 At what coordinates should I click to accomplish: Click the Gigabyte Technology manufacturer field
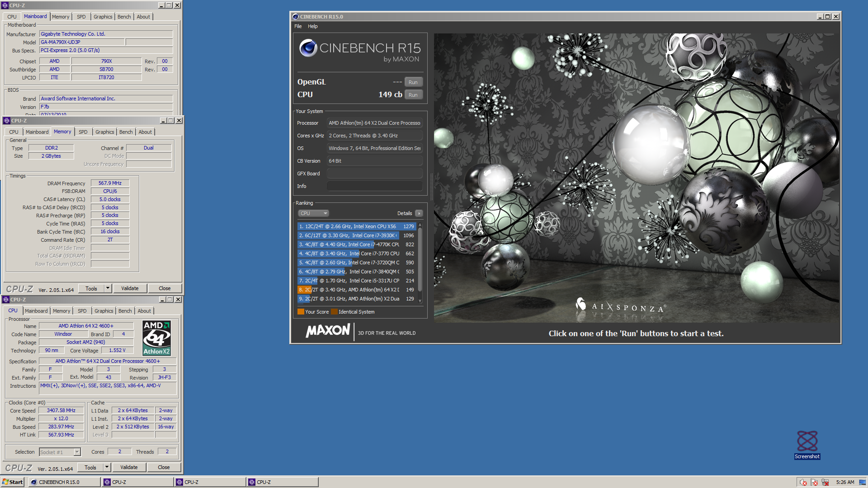coord(106,34)
